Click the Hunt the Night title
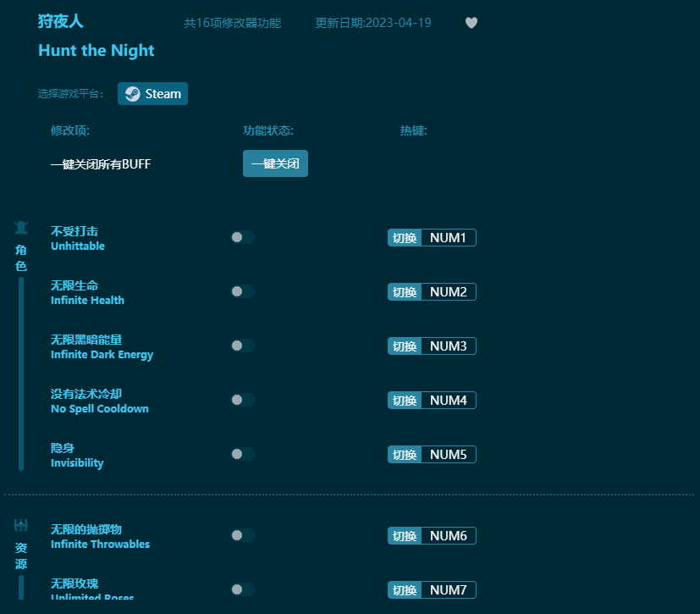 coord(96,51)
